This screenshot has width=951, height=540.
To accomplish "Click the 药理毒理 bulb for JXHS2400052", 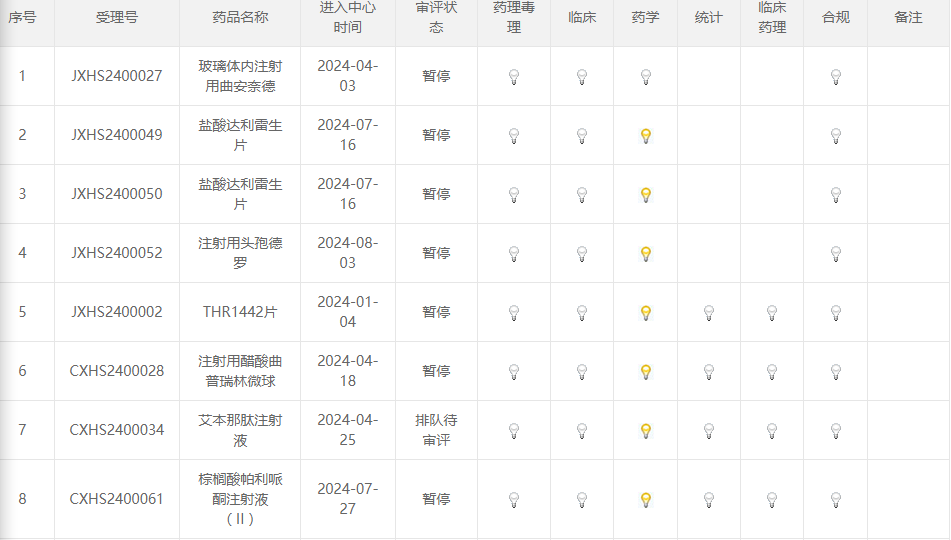I will pyautogui.click(x=514, y=253).
